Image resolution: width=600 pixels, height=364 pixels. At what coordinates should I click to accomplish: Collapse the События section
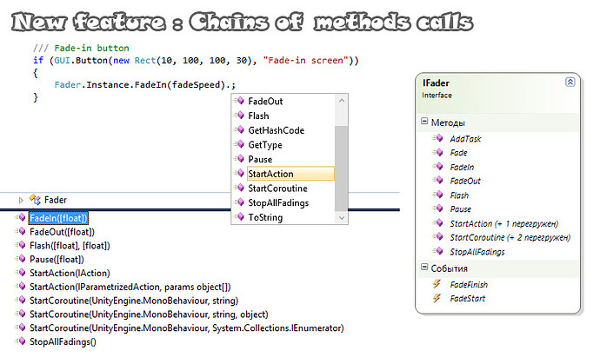[x=424, y=268]
